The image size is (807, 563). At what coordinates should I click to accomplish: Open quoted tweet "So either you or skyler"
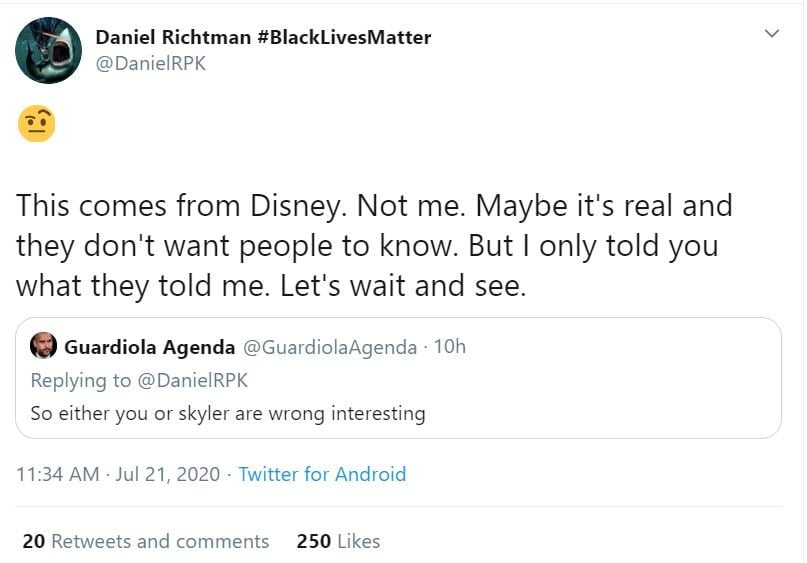pyautogui.click(x=228, y=413)
